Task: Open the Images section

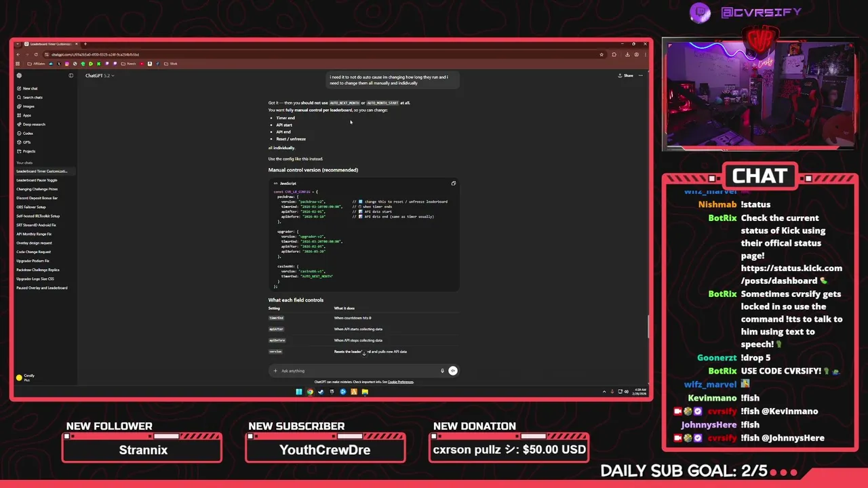Action: pos(25,106)
